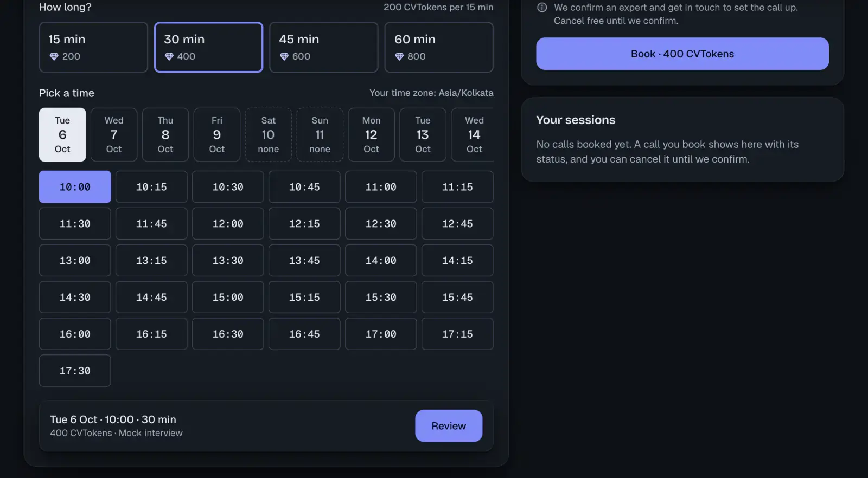This screenshot has height=478, width=868.
Task: Pick the 60 min duration card
Action: tap(438, 47)
